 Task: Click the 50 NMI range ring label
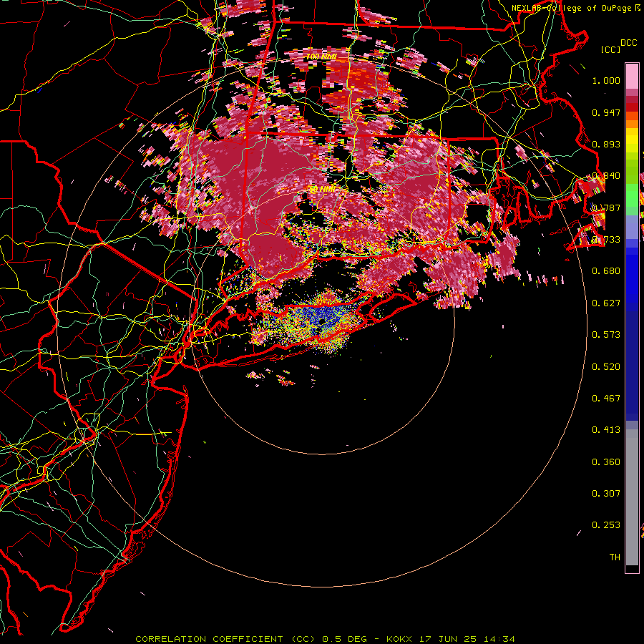[x=321, y=190]
